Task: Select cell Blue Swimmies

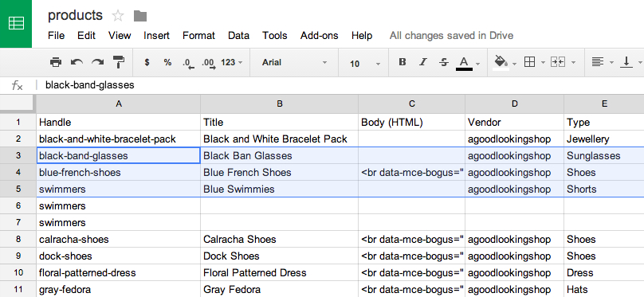Action: click(x=279, y=190)
